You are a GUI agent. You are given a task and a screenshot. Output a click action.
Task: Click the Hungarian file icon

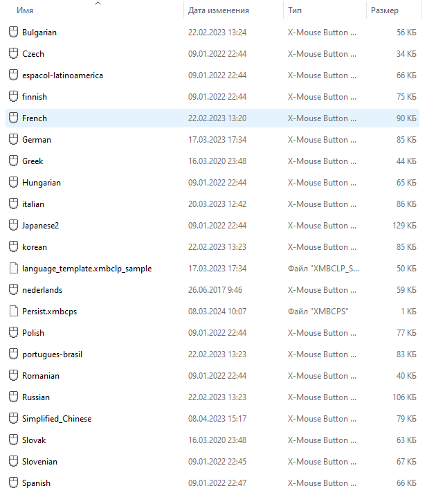[x=13, y=183]
